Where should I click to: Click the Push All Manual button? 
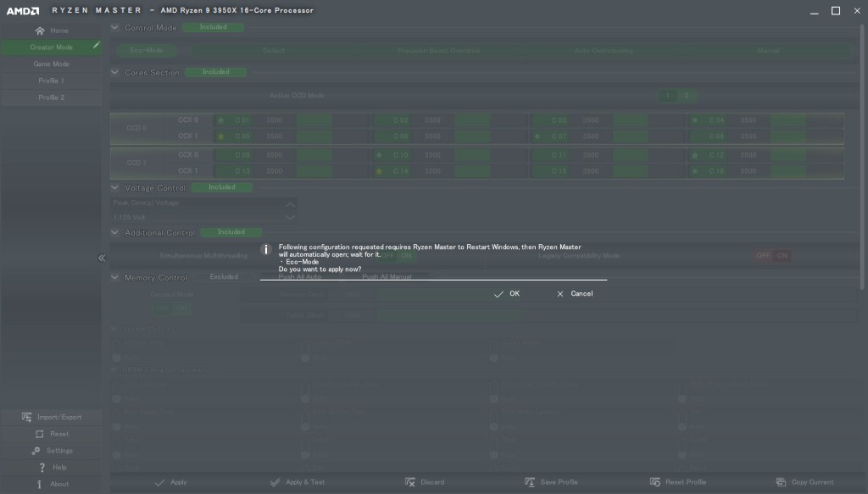[x=387, y=276]
